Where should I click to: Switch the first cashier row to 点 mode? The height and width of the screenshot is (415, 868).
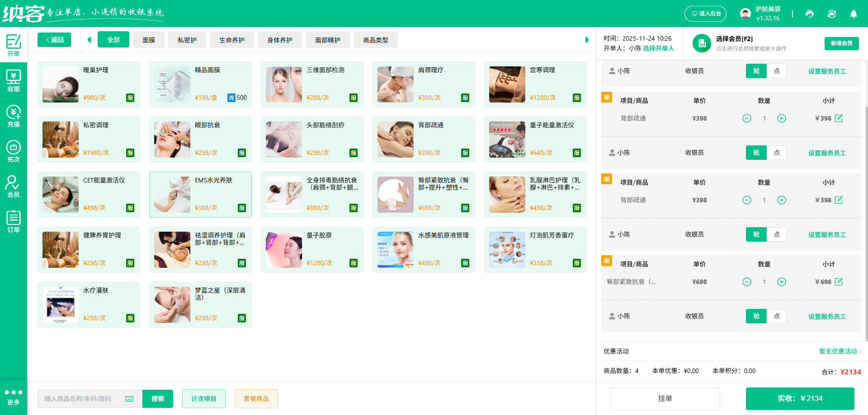777,71
